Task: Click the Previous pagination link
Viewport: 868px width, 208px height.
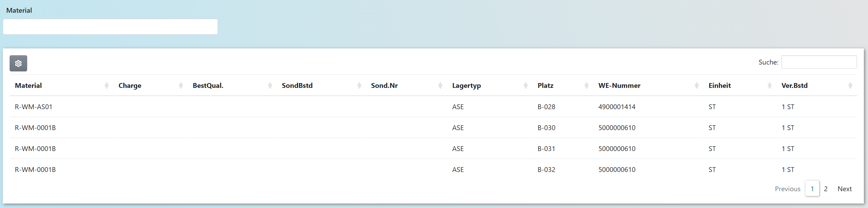Action: [x=788, y=189]
